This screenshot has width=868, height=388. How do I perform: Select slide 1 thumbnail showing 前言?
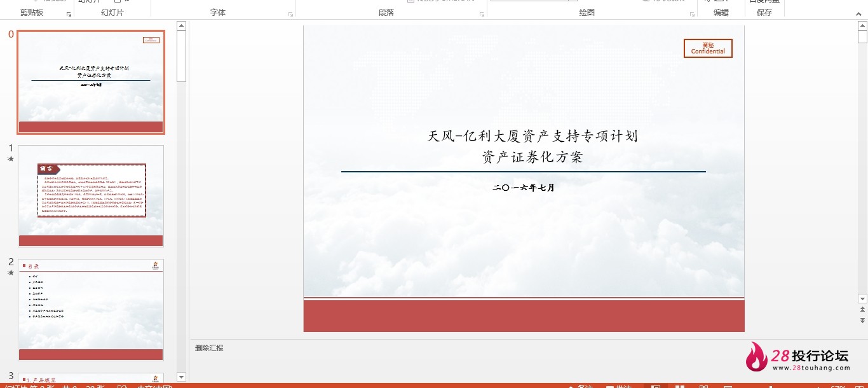(91, 196)
